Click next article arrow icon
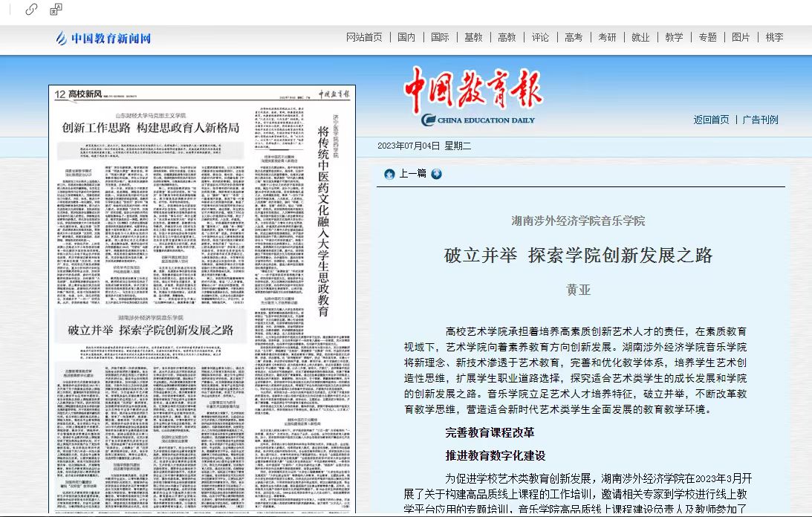 [x=437, y=174]
